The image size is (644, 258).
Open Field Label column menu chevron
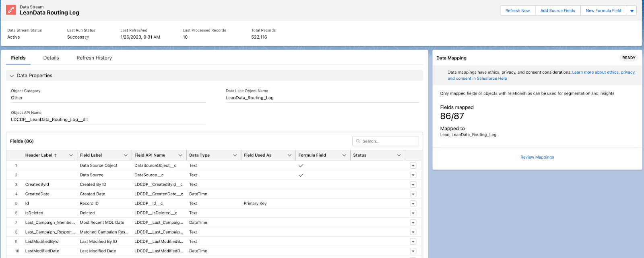(126, 155)
